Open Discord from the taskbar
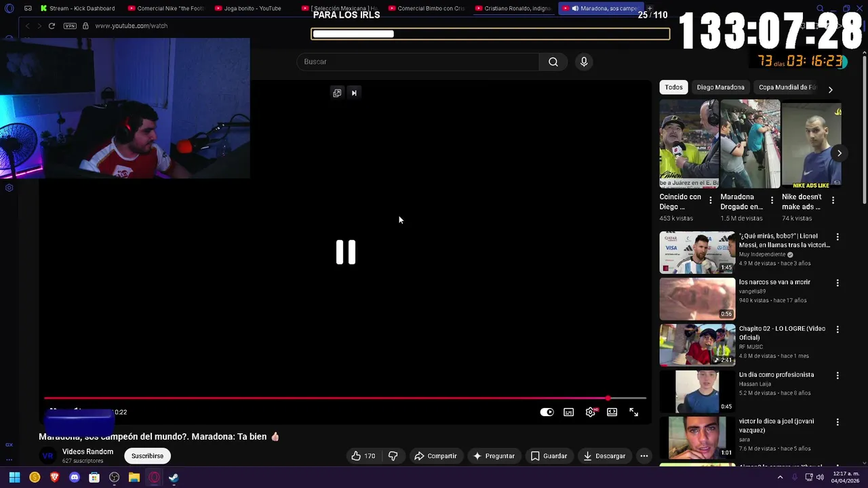The width and height of the screenshot is (868, 488). click(75, 478)
